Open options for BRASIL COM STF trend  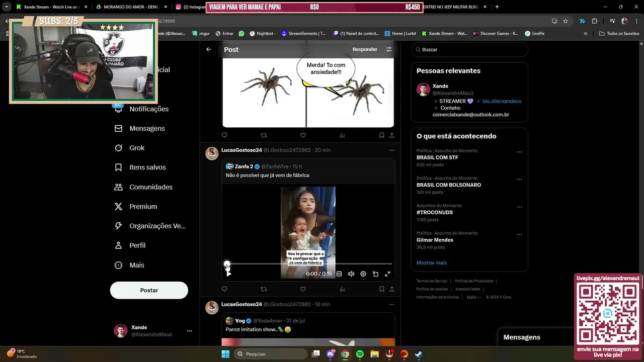tap(519, 152)
